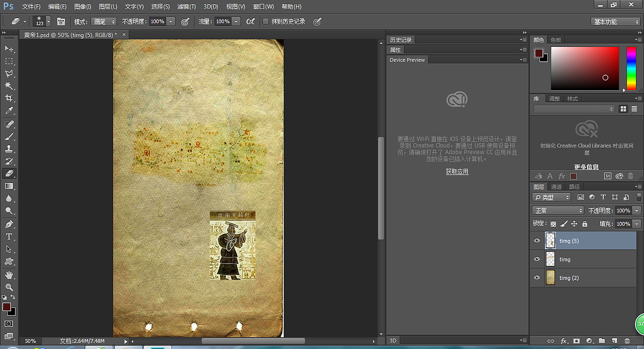Switch to the 色板 tab
The height and width of the screenshot is (349, 644).
click(556, 40)
